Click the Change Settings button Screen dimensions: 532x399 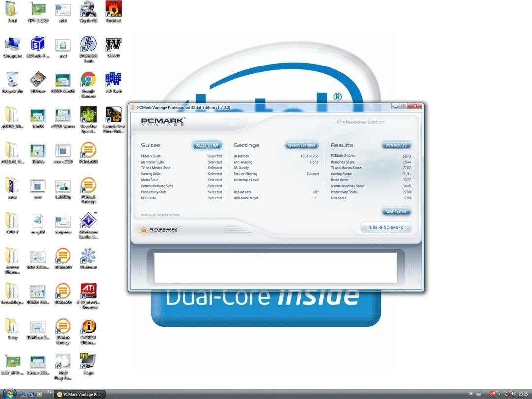click(x=301, y=145)
